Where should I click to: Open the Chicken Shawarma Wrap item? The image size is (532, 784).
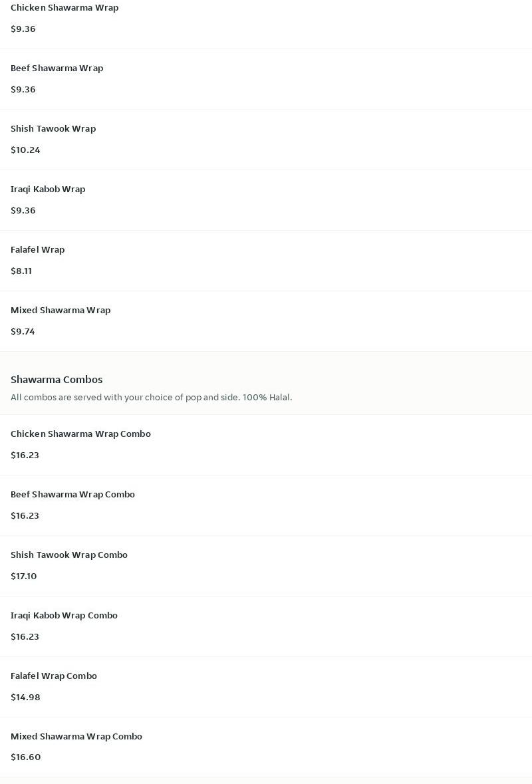click(x=65, y=8)
